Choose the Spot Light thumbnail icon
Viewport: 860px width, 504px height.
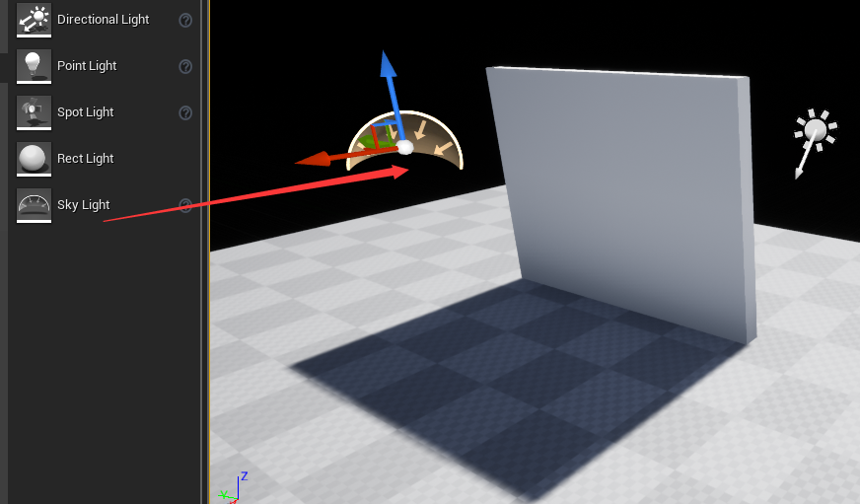pyautogui.click(x=34, y=111)
